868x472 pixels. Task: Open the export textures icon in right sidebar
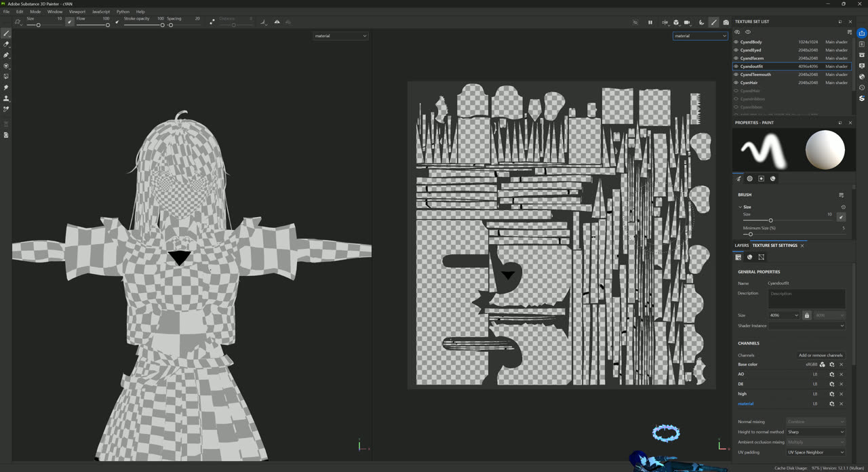pyautogui.click(x=862, y=33)
